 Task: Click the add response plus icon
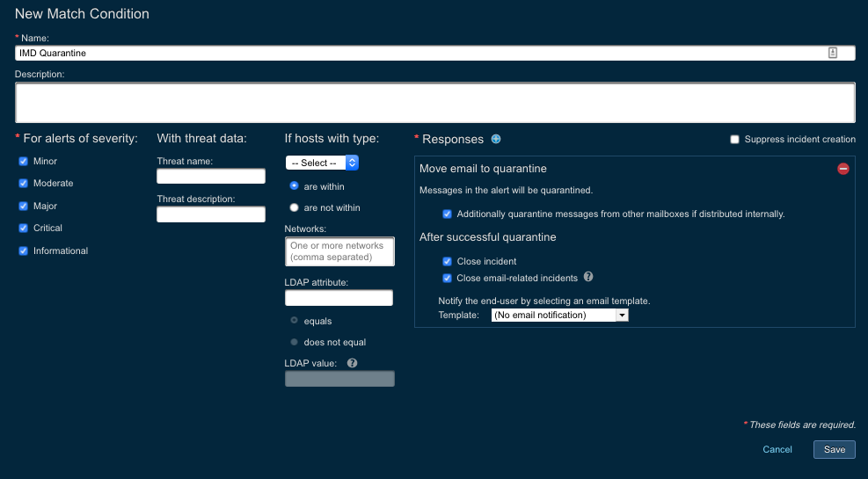pyautogui.click(x=496, y=139)
